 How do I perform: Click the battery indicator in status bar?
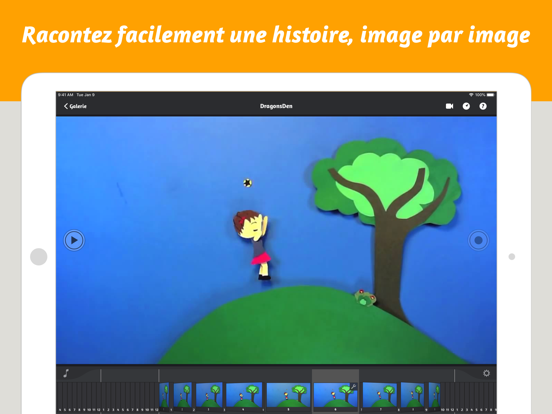pos(490,95)
